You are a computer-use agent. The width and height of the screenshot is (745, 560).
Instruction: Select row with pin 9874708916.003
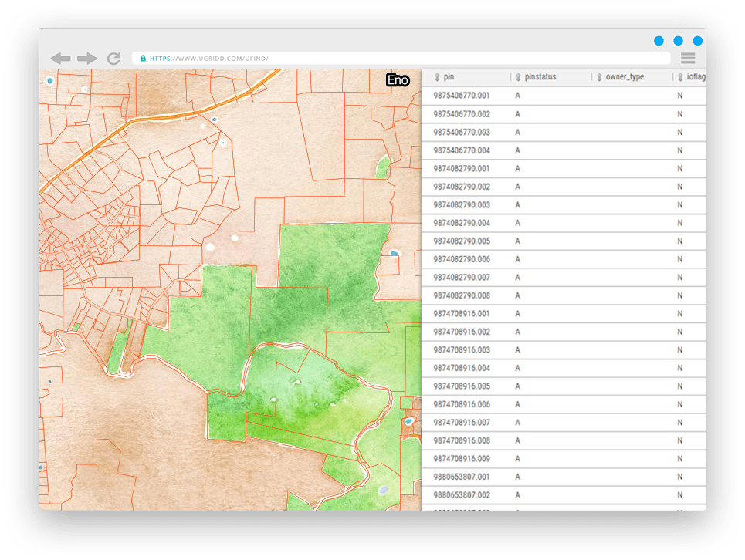click(x=462, y=350)
